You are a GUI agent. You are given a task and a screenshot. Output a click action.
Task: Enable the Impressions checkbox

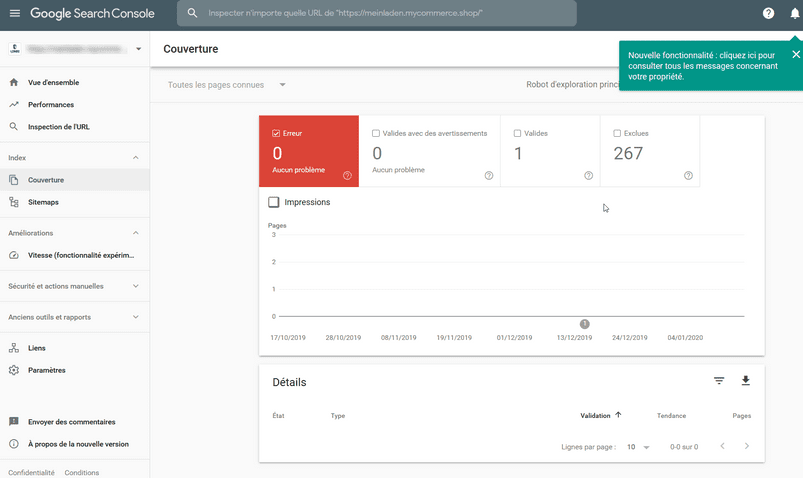pyautogui.click(x=274, y=202)
